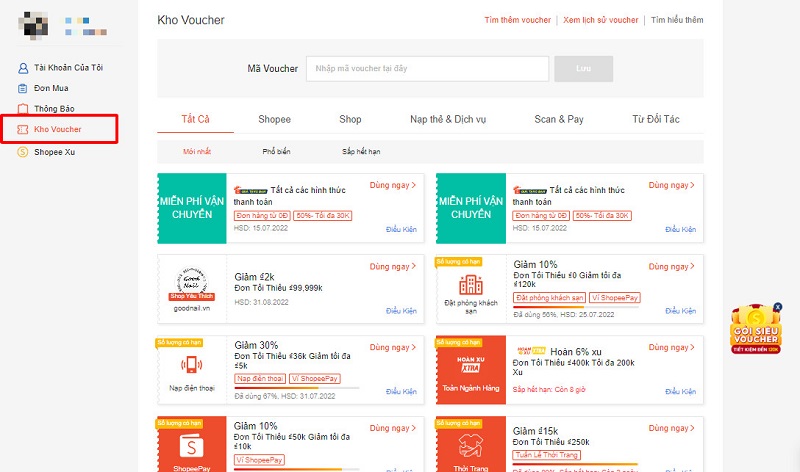Click the Đơn Mua clipboard icon

[23, 88]
